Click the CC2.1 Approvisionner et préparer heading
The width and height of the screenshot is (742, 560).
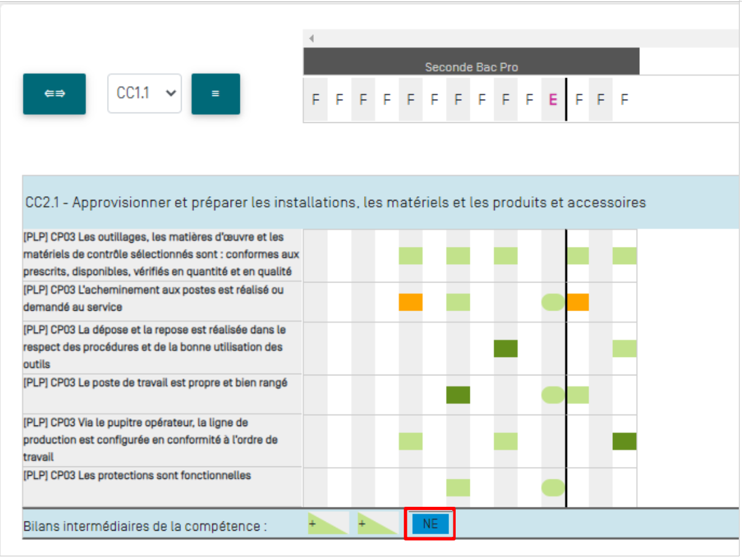coord(335,202)
